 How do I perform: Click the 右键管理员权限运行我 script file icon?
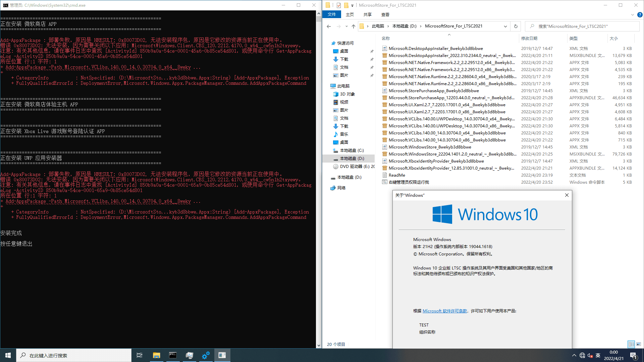385,182
